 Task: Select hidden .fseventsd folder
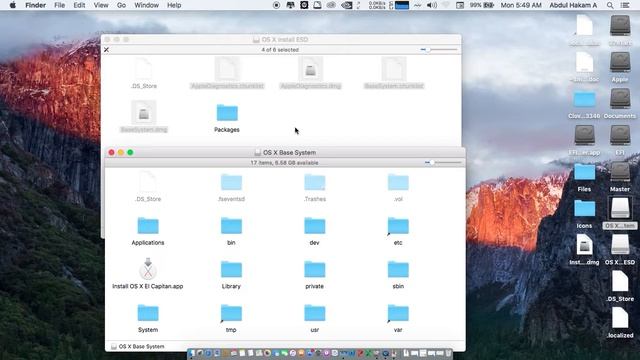coord(231,182)
